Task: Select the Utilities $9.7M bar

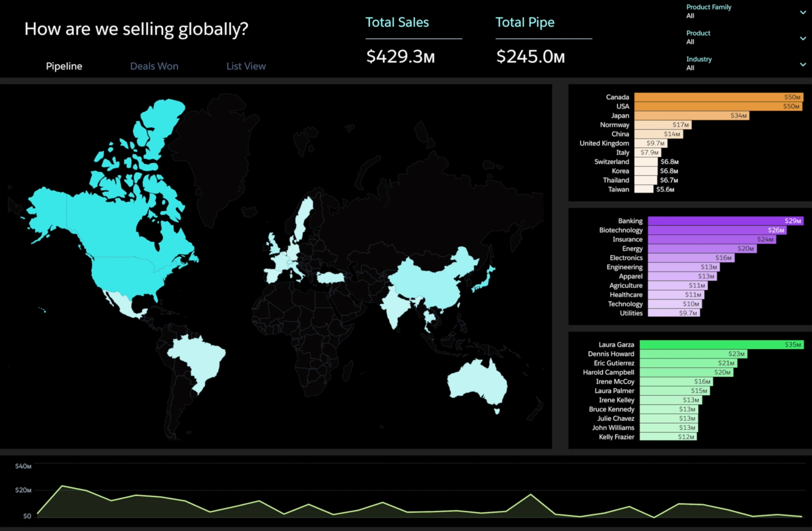Action: click(673, 313)
